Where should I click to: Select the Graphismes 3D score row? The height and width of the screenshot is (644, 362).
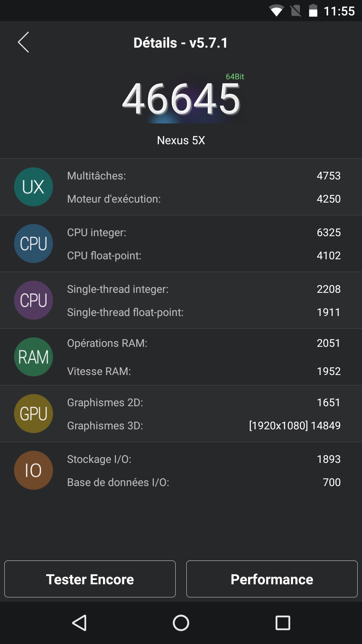click(203, 426)
